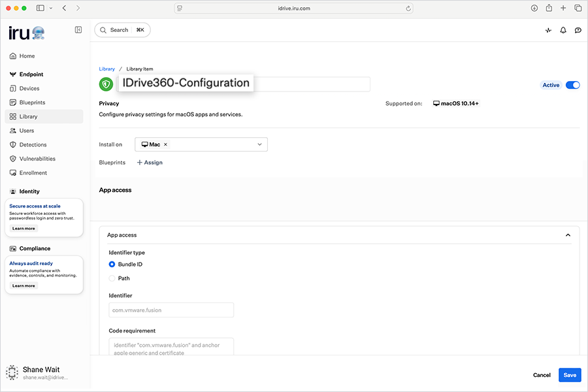
Task: Reload the page in address bar
Action: tap(408, 8)
